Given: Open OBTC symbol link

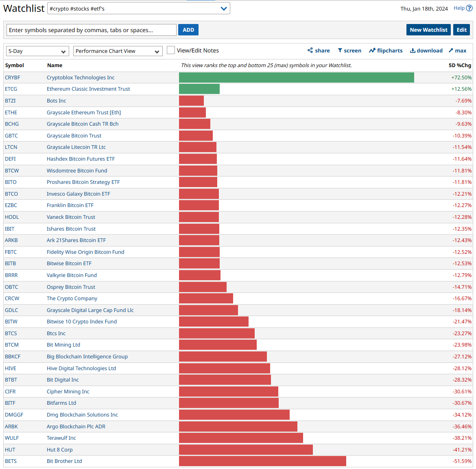Looking at the screenshot, I should point(11,287).
